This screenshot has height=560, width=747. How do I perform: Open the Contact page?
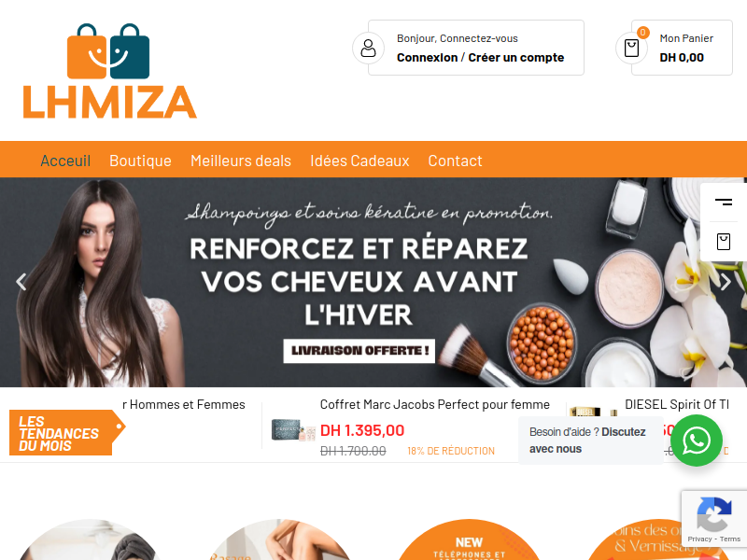455,161
